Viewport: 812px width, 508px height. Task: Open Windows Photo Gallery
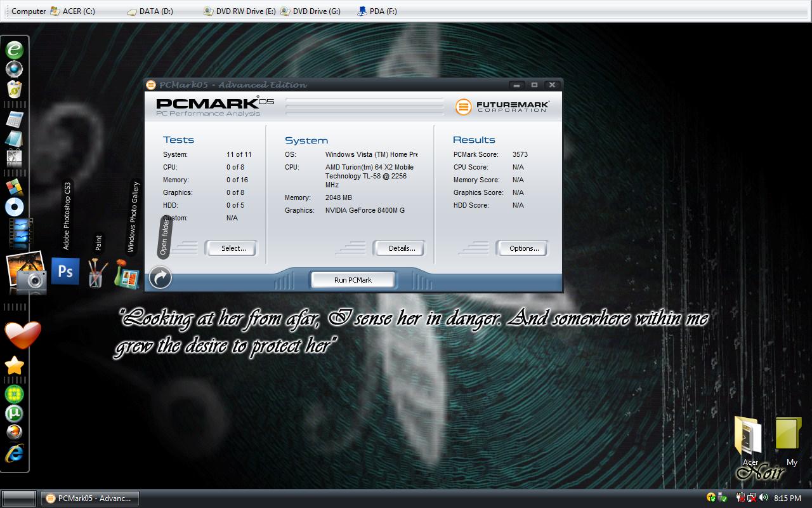point(127,274)
